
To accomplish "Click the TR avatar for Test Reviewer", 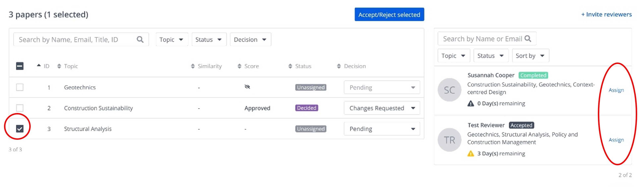I will pyautogui.click(x=449, y=140).
